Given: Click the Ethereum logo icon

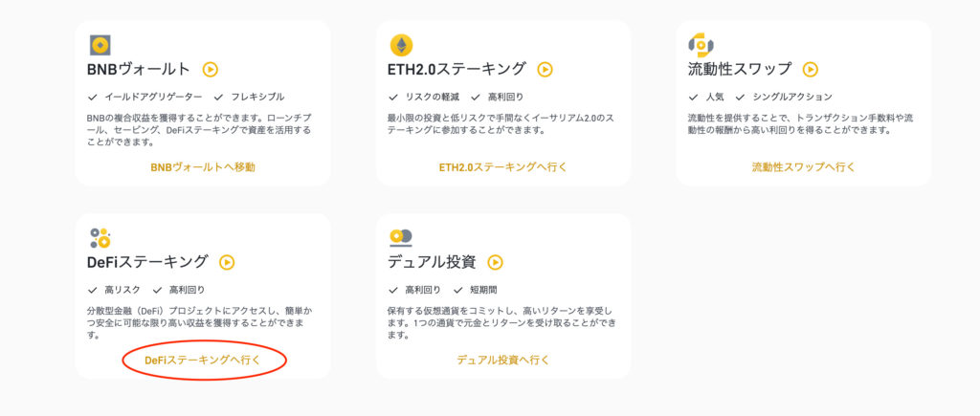Looking at the screenshot, I should click(401, 46).
